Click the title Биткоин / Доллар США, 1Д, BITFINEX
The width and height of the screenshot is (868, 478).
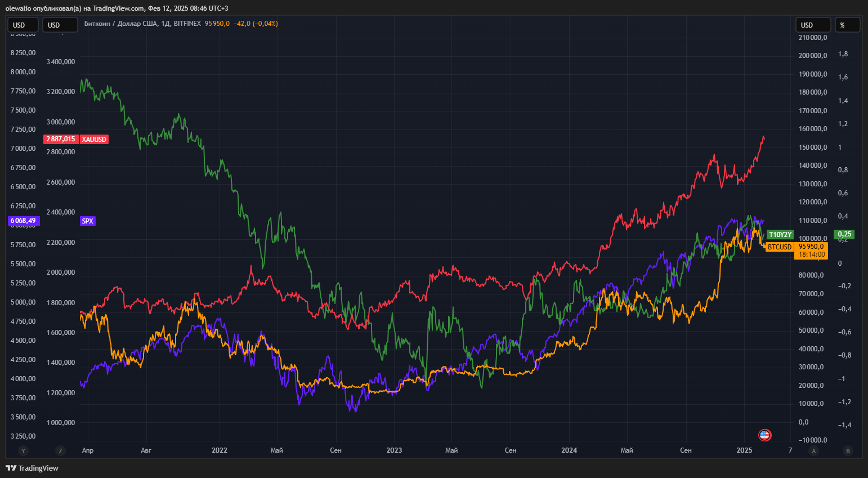(142, 24)
